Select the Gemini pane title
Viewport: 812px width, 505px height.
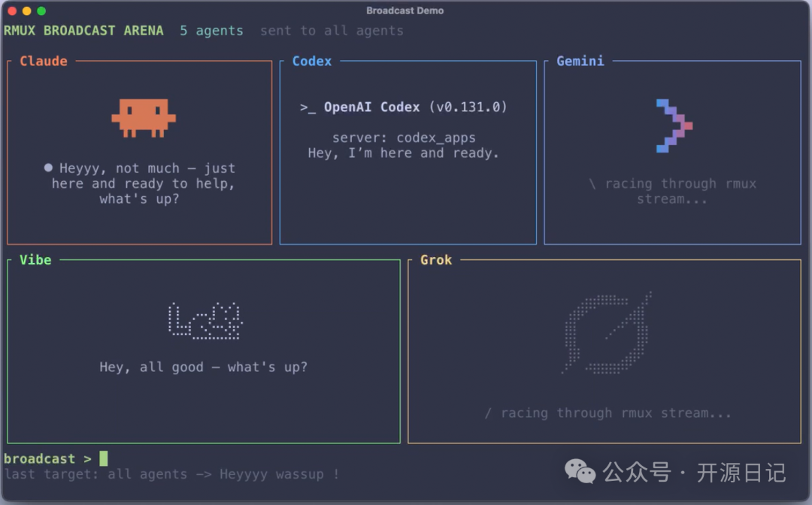tap(580, 61)
